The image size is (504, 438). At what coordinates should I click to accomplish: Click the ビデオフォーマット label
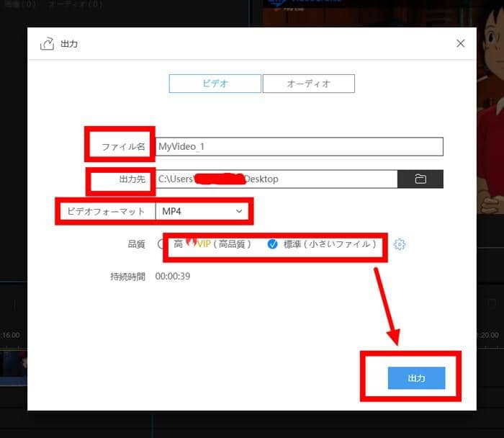[x=106, y=211]
